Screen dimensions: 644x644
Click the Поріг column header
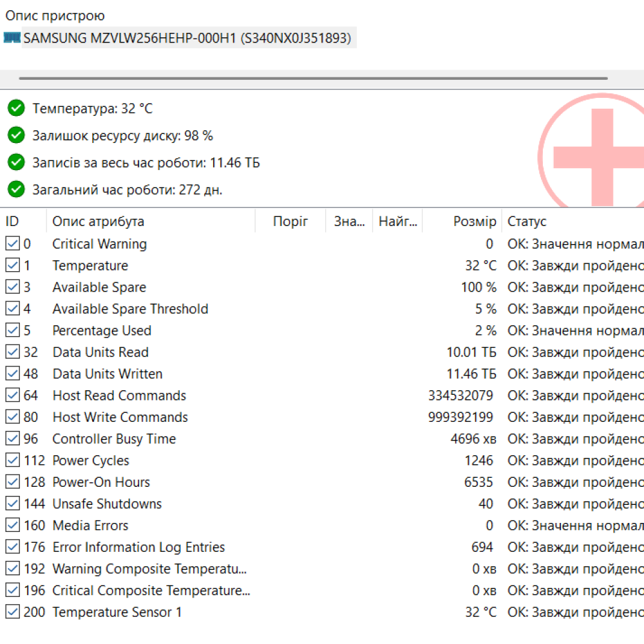click(x=290, y=222)
